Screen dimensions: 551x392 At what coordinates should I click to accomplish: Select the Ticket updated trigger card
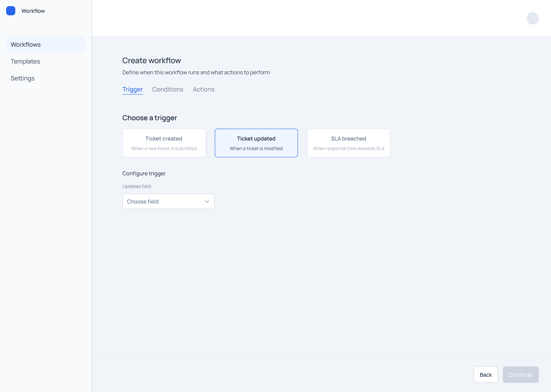(256, 143)
